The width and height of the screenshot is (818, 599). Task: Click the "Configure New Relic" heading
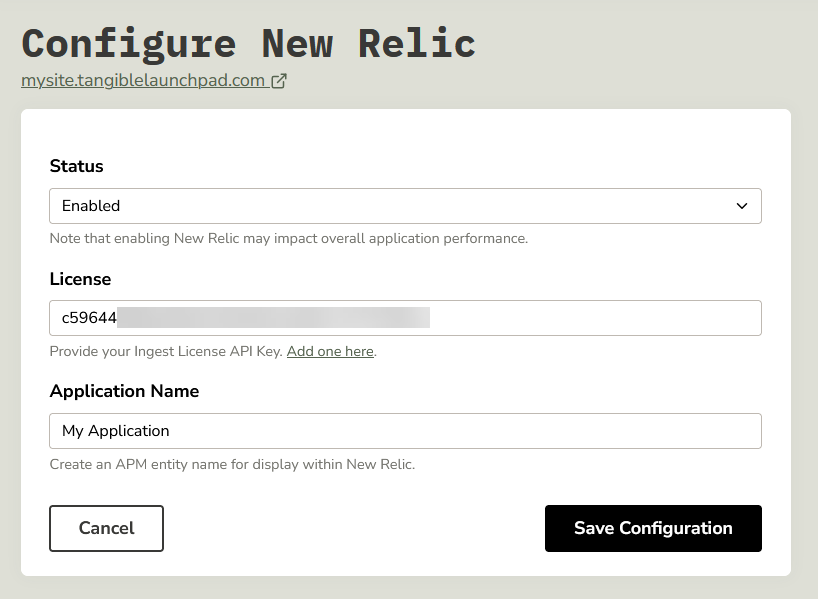[248, 43]
